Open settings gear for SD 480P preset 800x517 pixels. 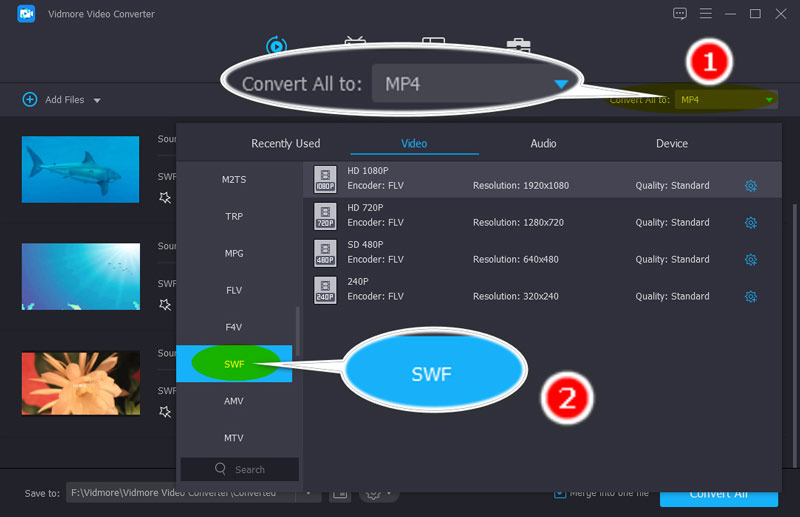(x=750, y=260)
